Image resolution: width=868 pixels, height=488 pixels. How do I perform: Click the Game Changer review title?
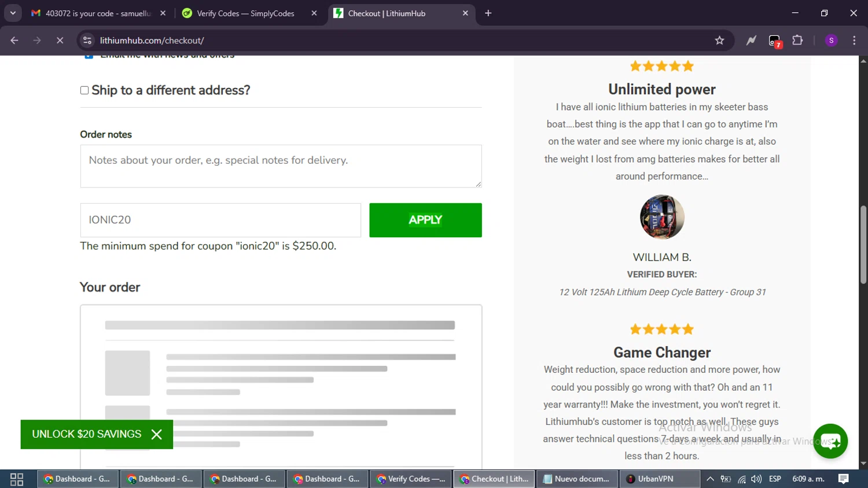coord(662,353)
